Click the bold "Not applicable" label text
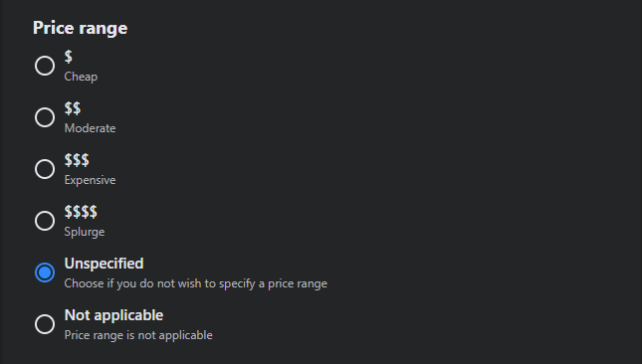This screenshot has width=642, height=364. (113, 315)
